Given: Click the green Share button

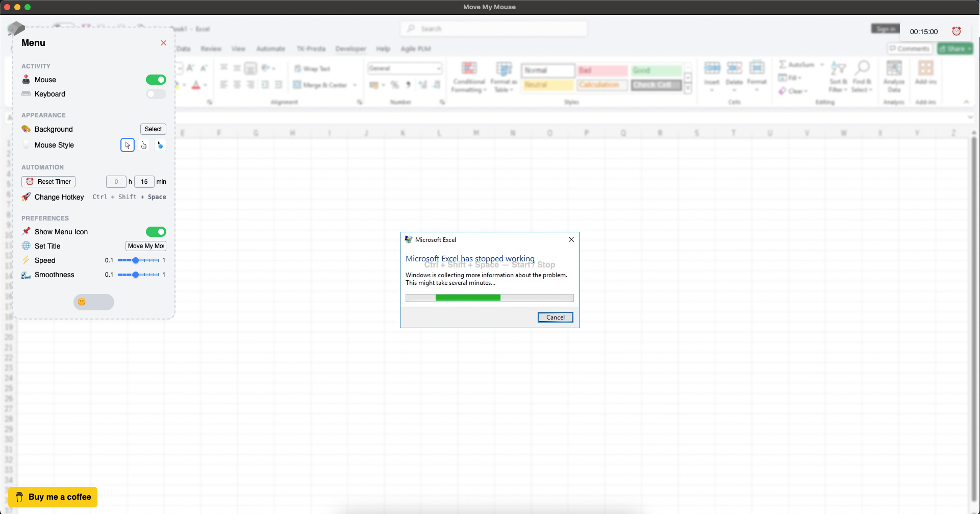Looking at the screenshot, I should coord(955,48).
